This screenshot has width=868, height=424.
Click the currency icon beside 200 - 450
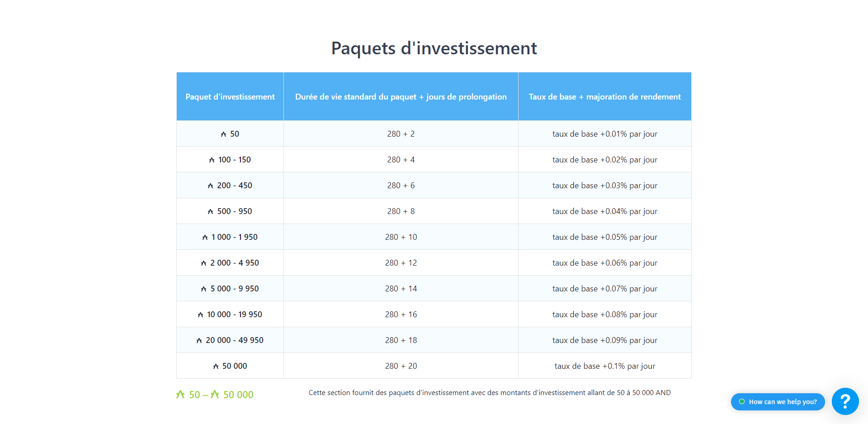click(210, 186)
